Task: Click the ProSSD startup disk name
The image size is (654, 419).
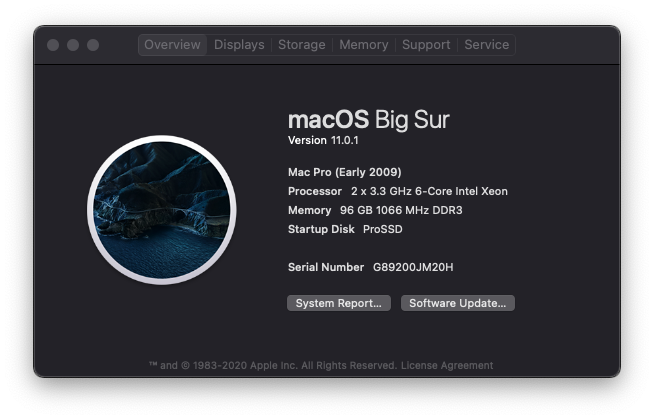Action: click(x=382, y=229)
